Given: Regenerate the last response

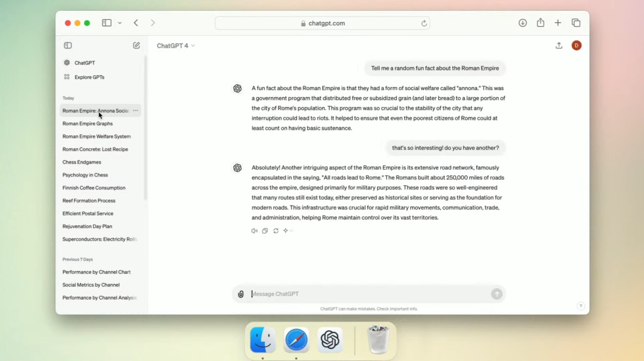Looking at the screenshot, I should 275,231.
